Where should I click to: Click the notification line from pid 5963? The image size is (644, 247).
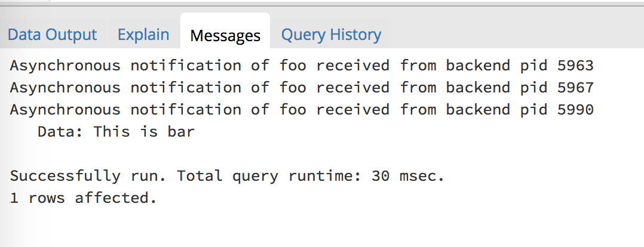pos(301,66)
